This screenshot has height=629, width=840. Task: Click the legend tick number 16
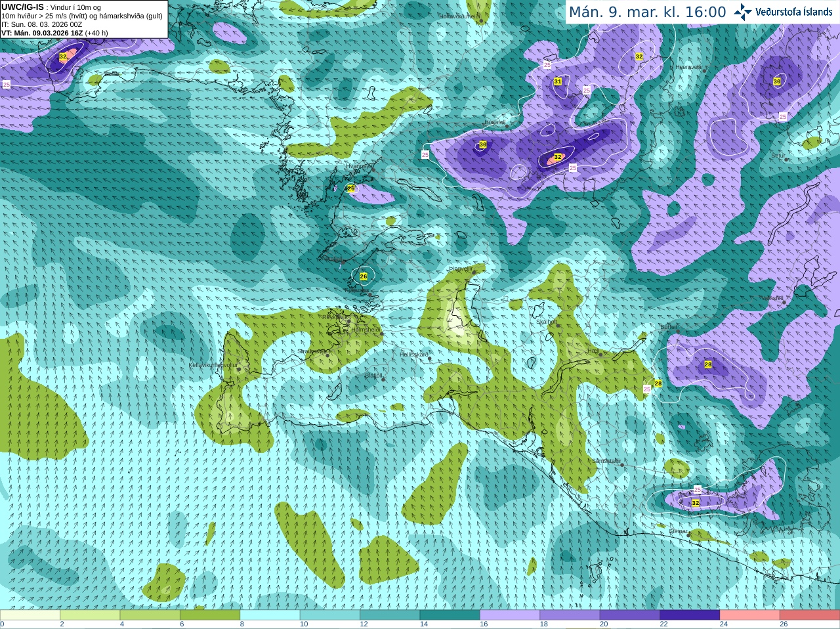[x=483, y=624]
